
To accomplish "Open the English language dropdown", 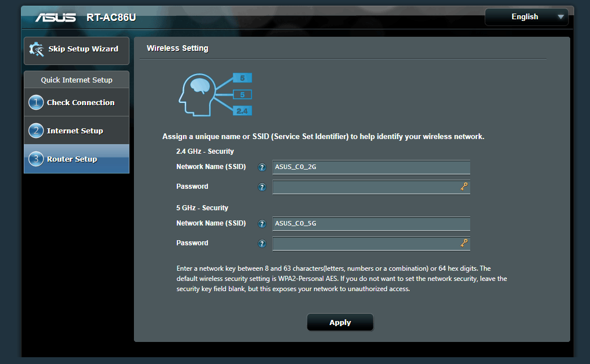I will click(526, 17).
